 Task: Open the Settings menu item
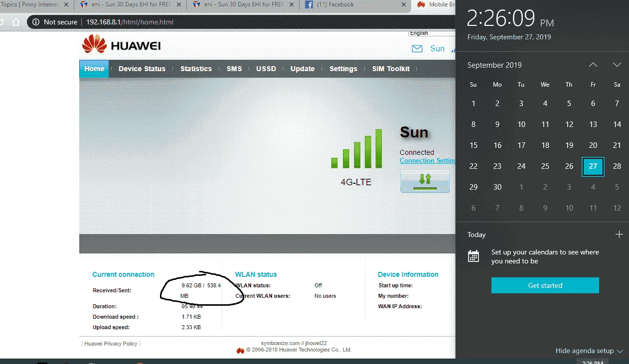(x=343, y=69)
